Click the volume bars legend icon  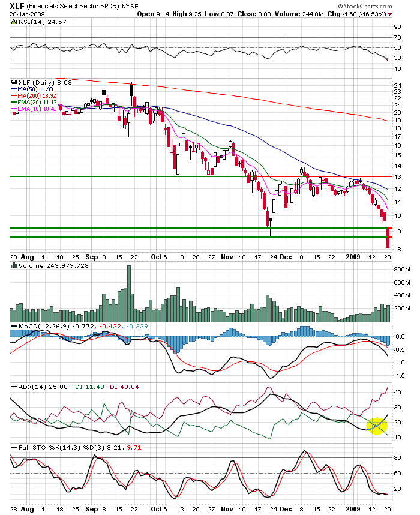[14, 265]
